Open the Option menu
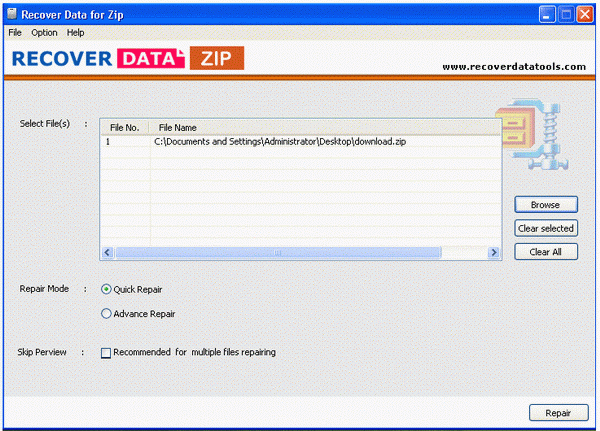Viewport: 600px width, 431px height. point(44,33)
